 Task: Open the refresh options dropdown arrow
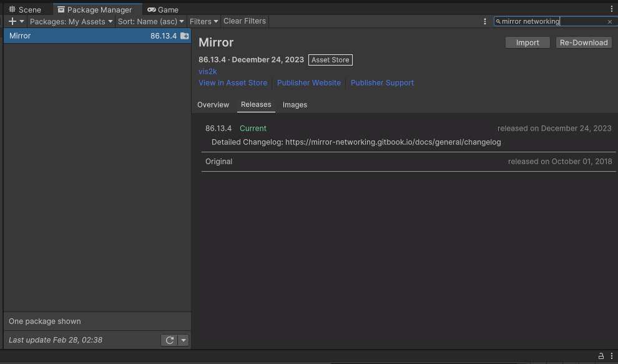(184, 340)
